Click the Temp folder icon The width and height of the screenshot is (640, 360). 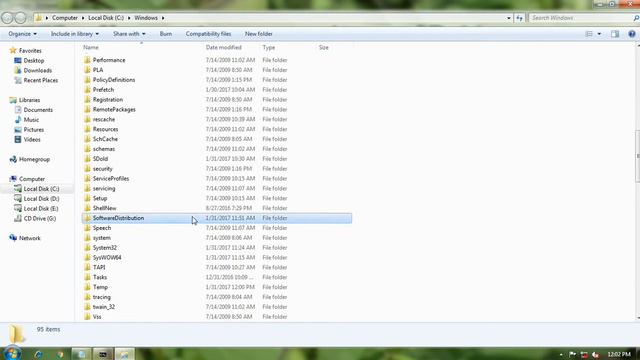(87, 287)
